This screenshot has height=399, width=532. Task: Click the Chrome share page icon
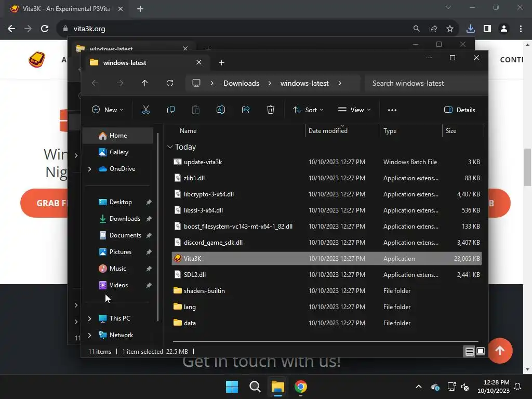pyautogui.click(x=433, y=29)
